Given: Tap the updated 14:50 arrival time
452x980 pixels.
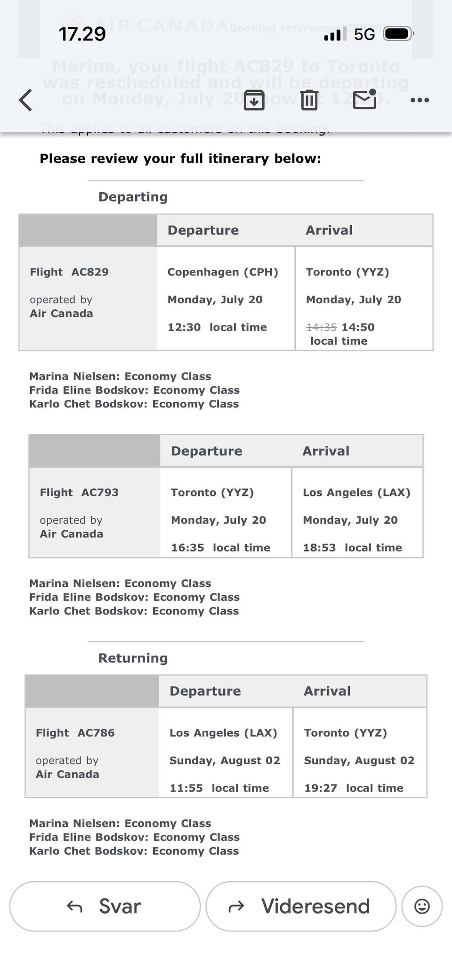Looking at the screenshot, I should [358, 327].
